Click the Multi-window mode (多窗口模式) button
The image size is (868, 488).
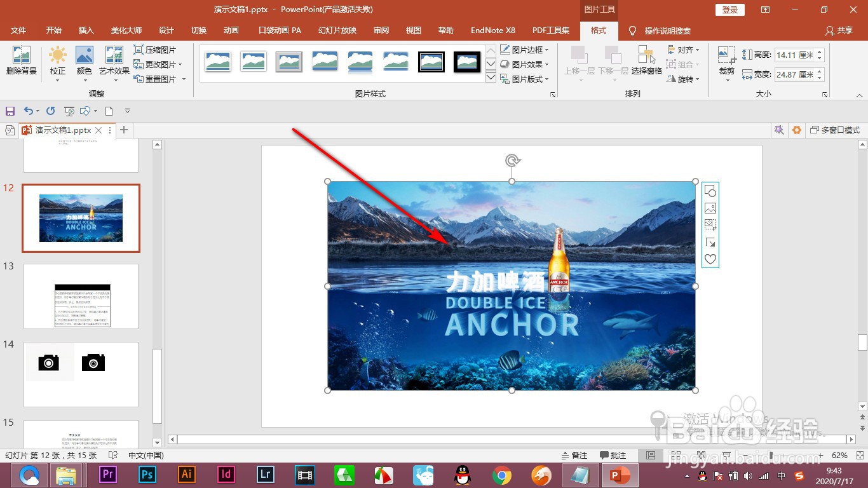835,130
